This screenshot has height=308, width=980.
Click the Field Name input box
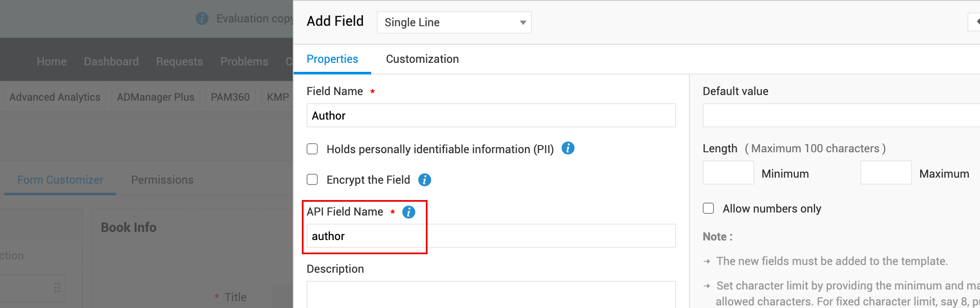pyautogui.click(x=491, y=115)
